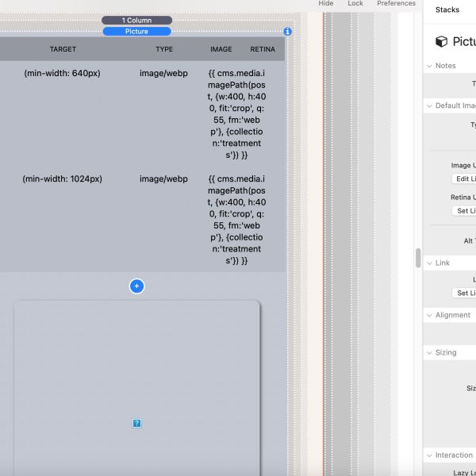Image resolution: width=476 pixels, height=476 pixels.
Task: Collapse the Default Image section
Action: click(429, 106)
